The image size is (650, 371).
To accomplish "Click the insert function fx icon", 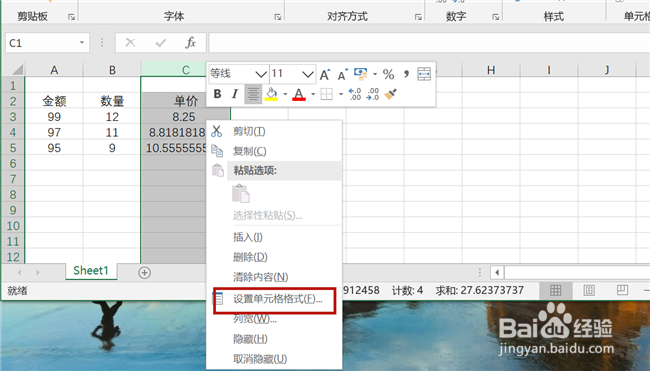I will pos(190,43).
